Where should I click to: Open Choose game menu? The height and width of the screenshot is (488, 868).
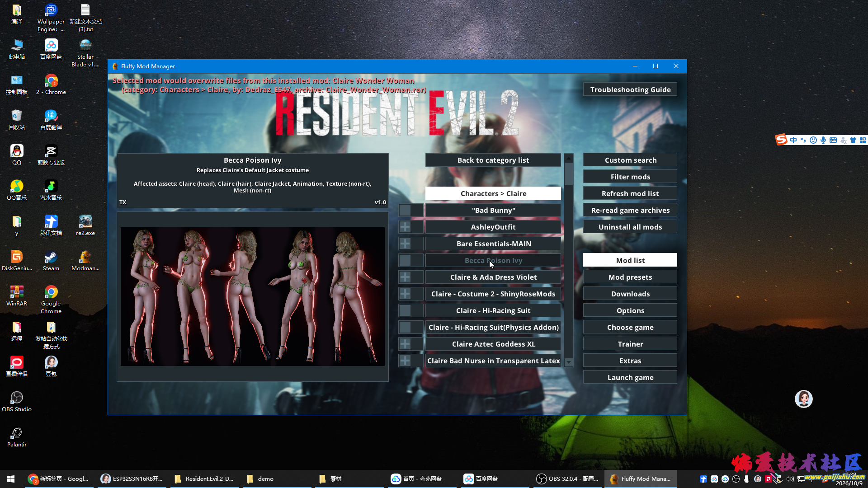coord(630,327)
